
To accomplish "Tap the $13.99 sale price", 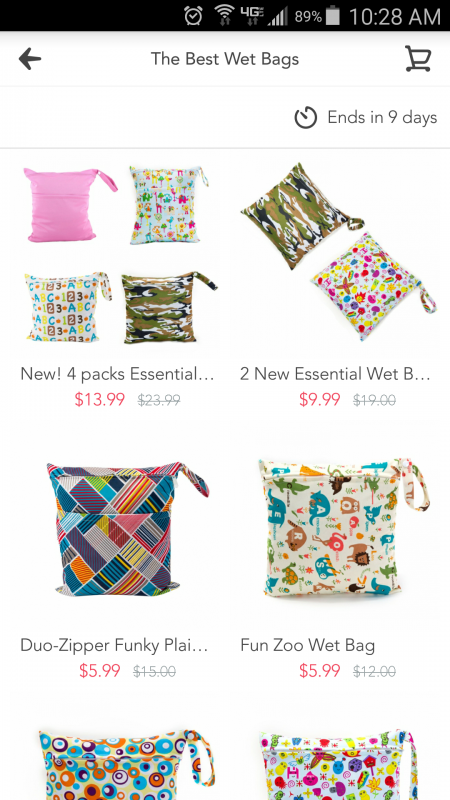I will [x=99, y=399].
